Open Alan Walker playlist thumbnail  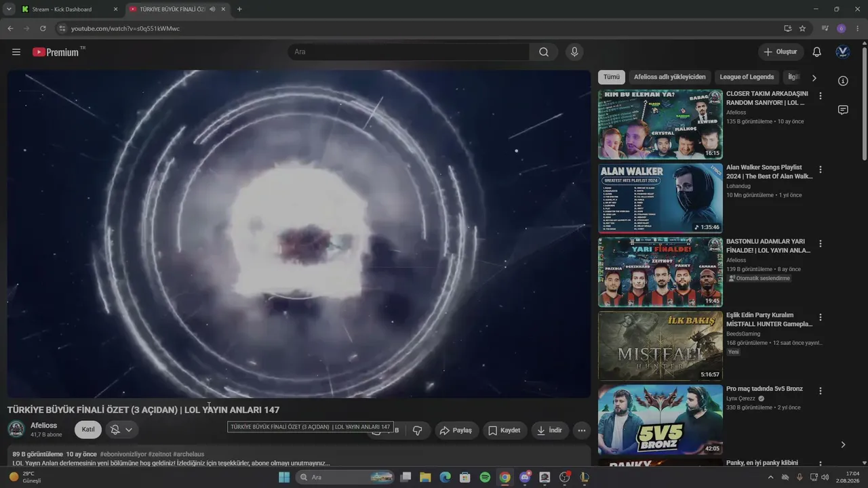point(660,198)
